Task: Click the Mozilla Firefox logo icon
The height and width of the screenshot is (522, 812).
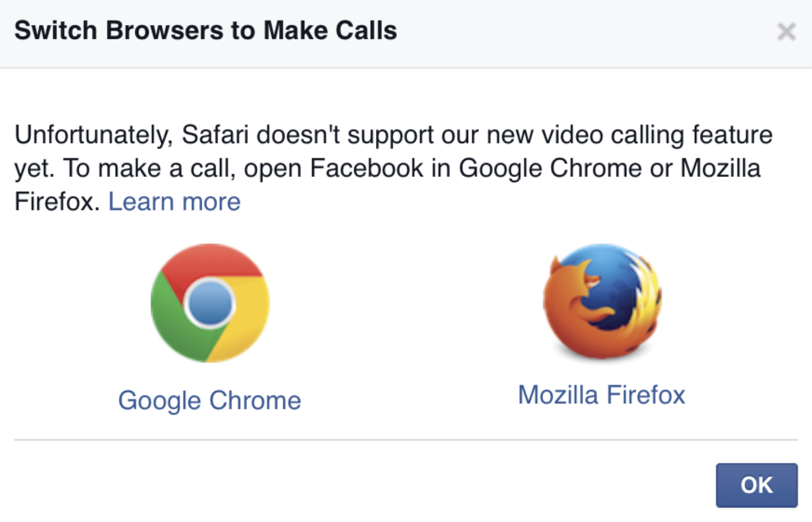Action: tap(602, 301)
